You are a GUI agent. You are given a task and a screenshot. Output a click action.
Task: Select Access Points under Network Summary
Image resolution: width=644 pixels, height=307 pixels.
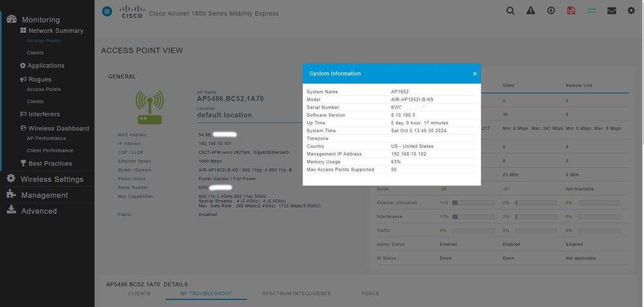44,41
